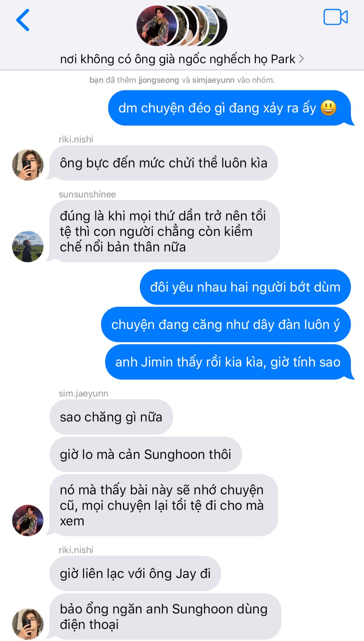Tap the blue back arrow
The image size is (364, 641).
[23, 20]
